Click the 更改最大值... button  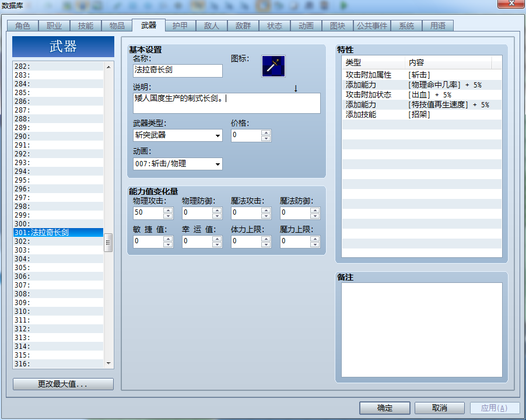63,384
